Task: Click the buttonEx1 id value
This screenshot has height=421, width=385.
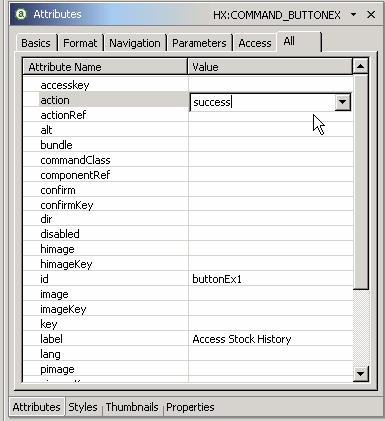Action: click(217, 279)
